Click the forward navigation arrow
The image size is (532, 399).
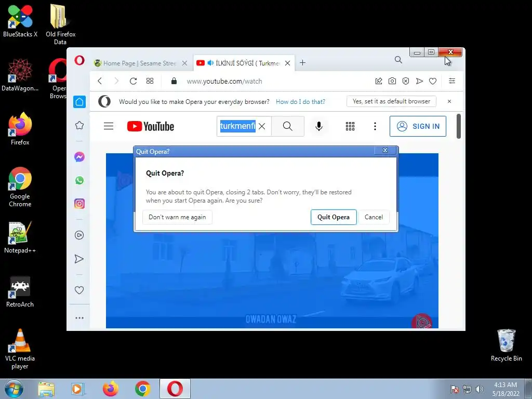[x=116, y=81]
